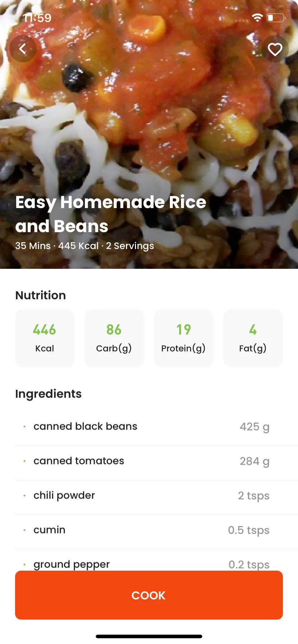Tap the chili powder ingredient row
Viewport: 298px width, 644px height.
[157, 496]
